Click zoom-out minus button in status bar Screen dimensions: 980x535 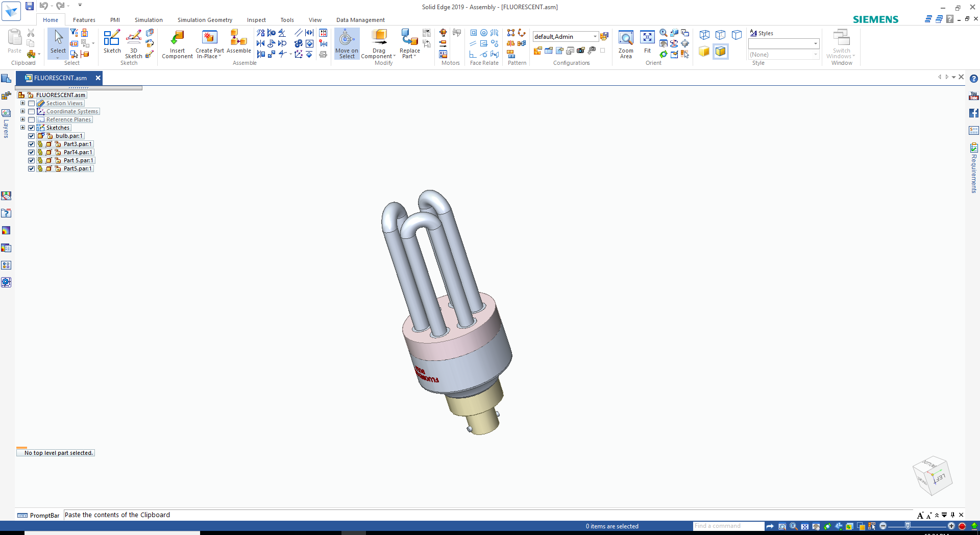click(x=883, y=526)
